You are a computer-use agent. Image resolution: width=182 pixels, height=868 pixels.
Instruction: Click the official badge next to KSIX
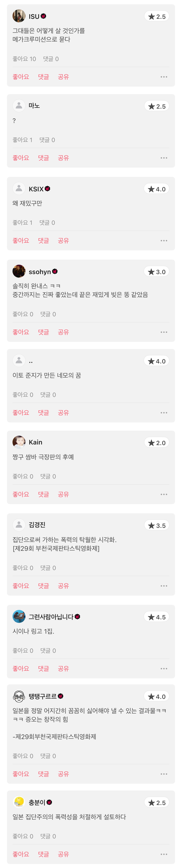tap(48, 189)
